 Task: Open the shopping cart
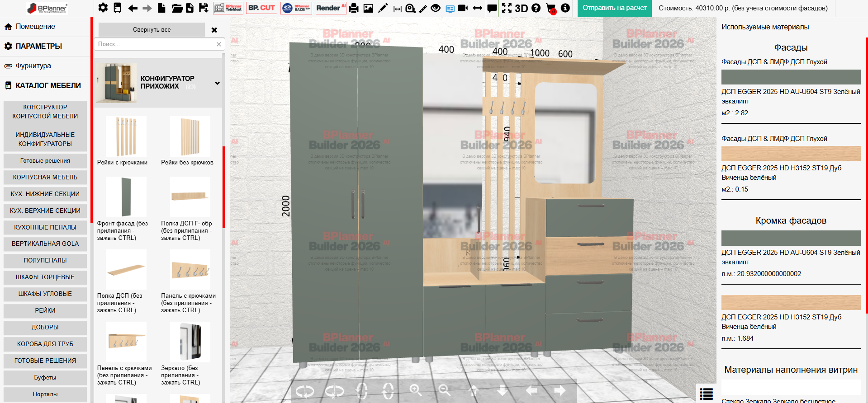click(x=551, y=8)
